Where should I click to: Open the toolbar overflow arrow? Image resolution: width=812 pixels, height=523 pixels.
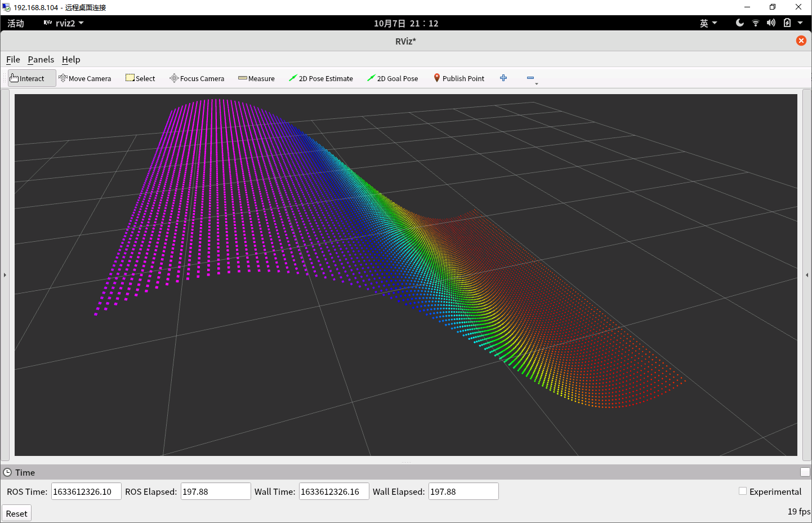pos(537,83)
